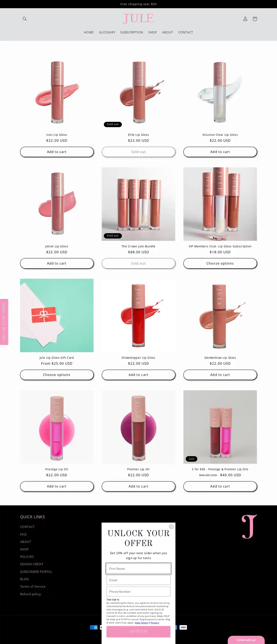Viewport: 277px width, 644px height.
Task: Open the search icon in header
Action: click(24, 19)
